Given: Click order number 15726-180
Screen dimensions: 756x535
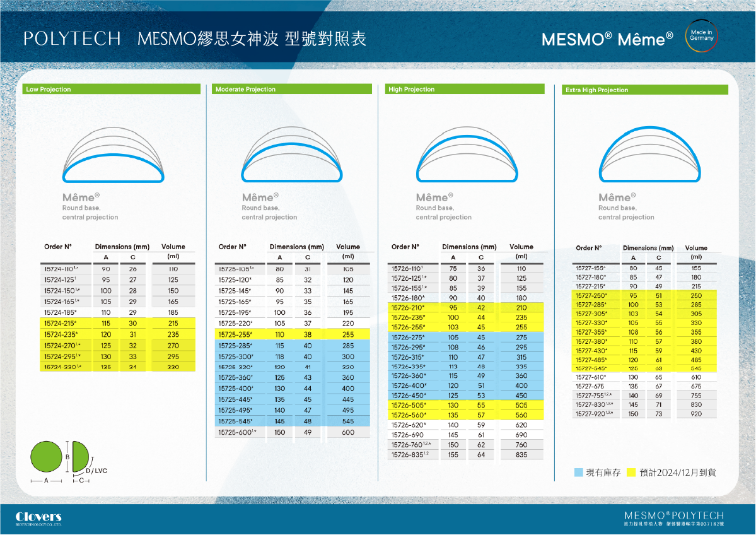Looking at the screenshot, I should click(408, 298).
